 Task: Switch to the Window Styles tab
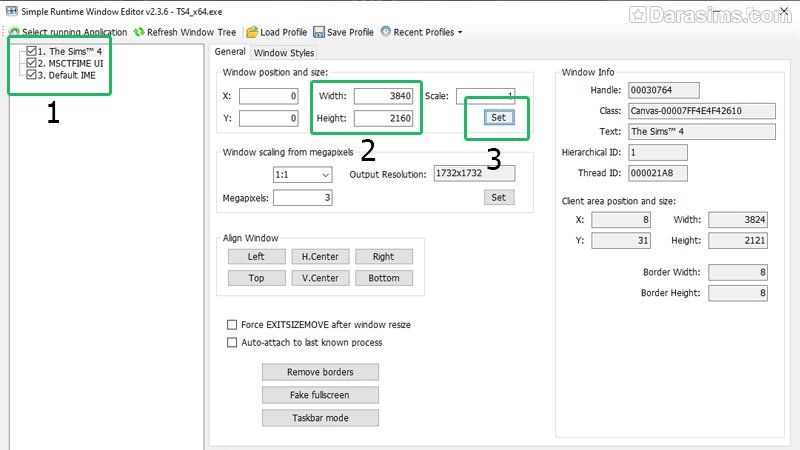tap(284, 53)
